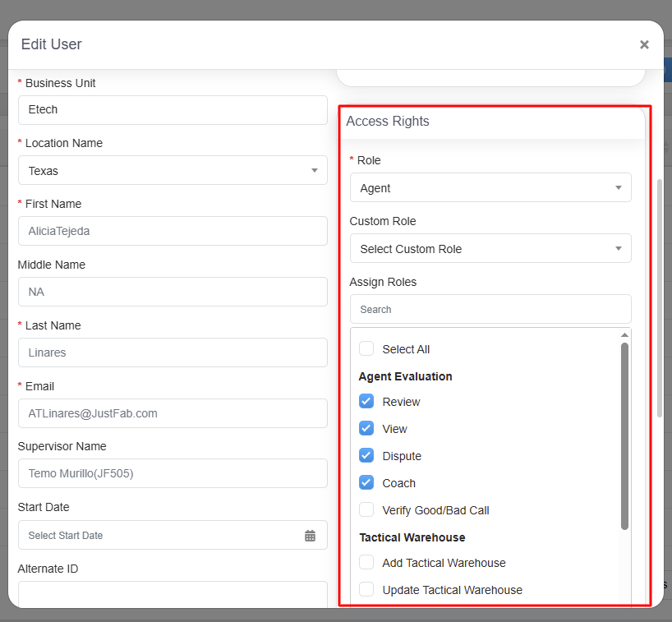
Task: Close the Edit User dialog
Action: click(644, 44)
